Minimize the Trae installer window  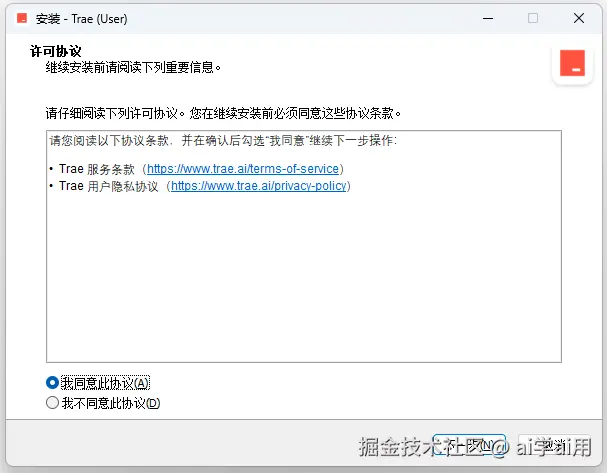pyautogui.click(x=488, y=18)
